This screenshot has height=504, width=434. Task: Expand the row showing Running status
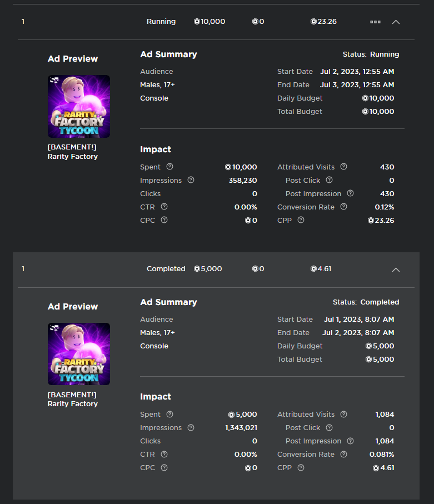pyautogui.click(x=396, y=22)
